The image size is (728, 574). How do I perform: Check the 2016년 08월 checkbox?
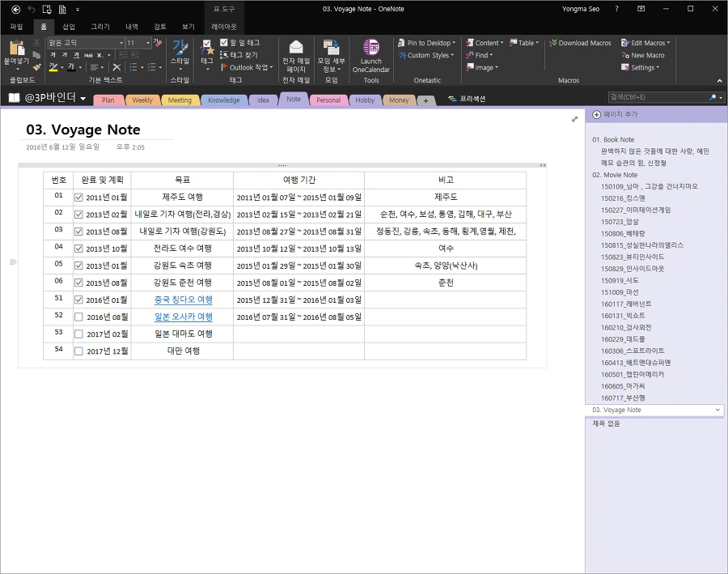tap(78, 317)
